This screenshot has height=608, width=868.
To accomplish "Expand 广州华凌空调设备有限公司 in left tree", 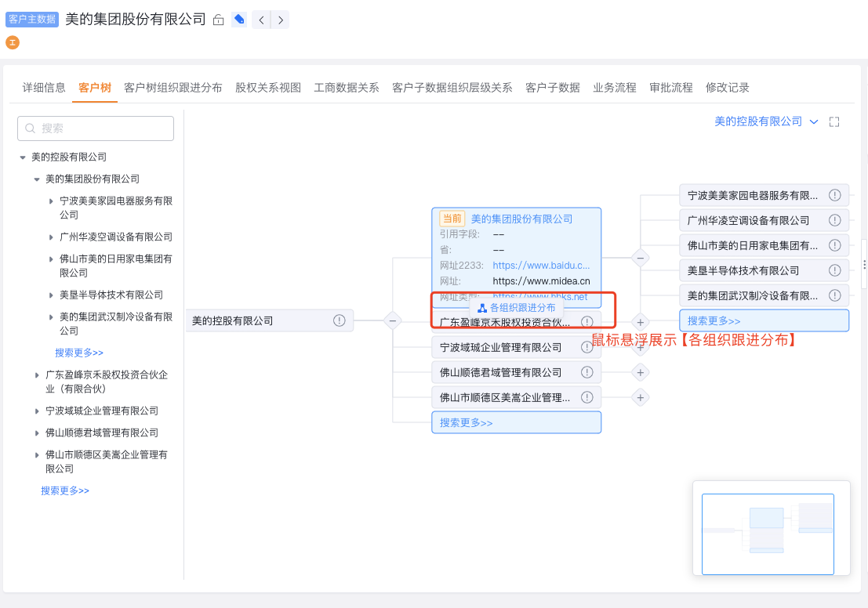I will pyautogui.click(x=51, y=237).
